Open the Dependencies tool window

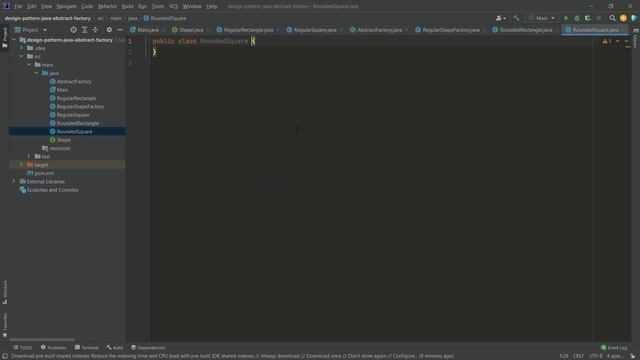148,348
